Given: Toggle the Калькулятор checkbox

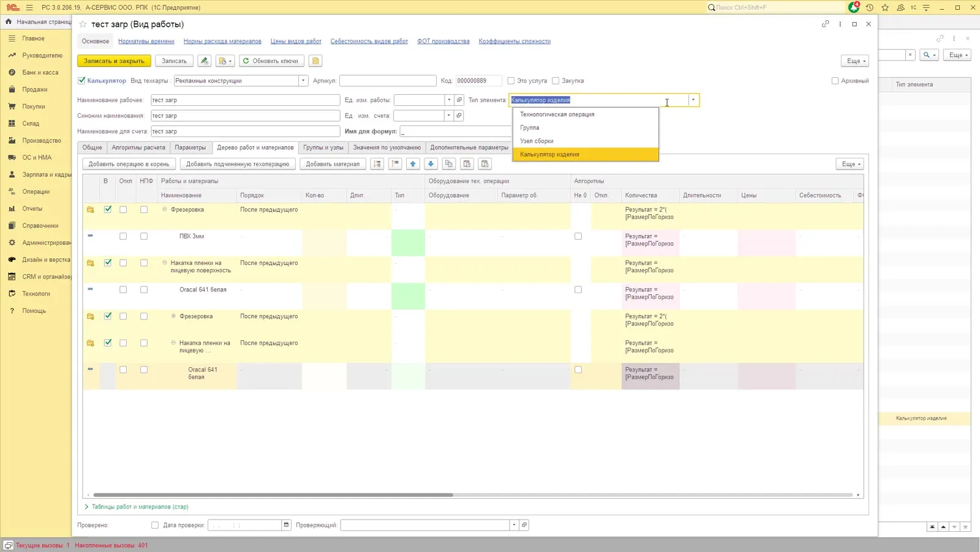Looking at the screenshot, I should [x=81, y=81].
